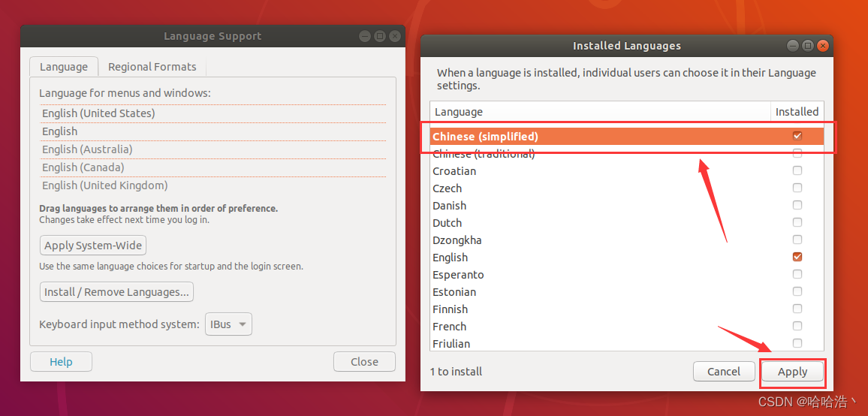Switch to the Regional Formats tab
Image resolution: width=868 pixels, height=416 pixels.
pos(152,67)
